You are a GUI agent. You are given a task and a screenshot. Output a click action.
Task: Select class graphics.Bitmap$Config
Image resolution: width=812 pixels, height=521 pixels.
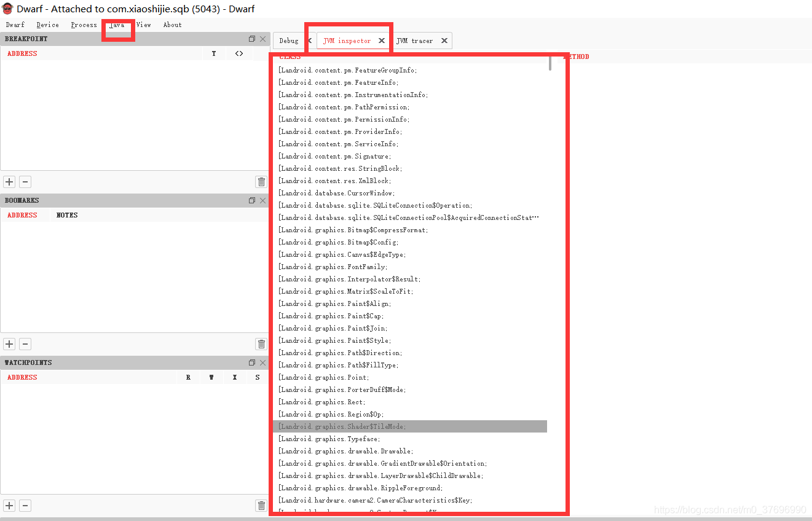(410, 242)
